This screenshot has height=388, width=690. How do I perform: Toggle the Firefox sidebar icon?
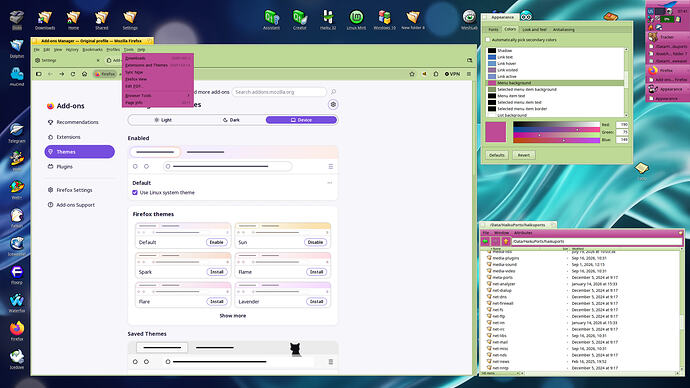[39, 74]
